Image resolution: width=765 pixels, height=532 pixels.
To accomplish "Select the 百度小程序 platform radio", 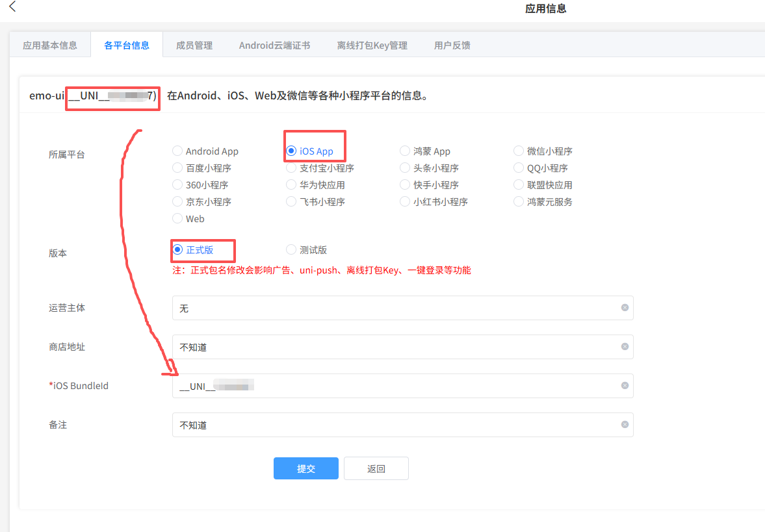I will [x=177, y=168].
